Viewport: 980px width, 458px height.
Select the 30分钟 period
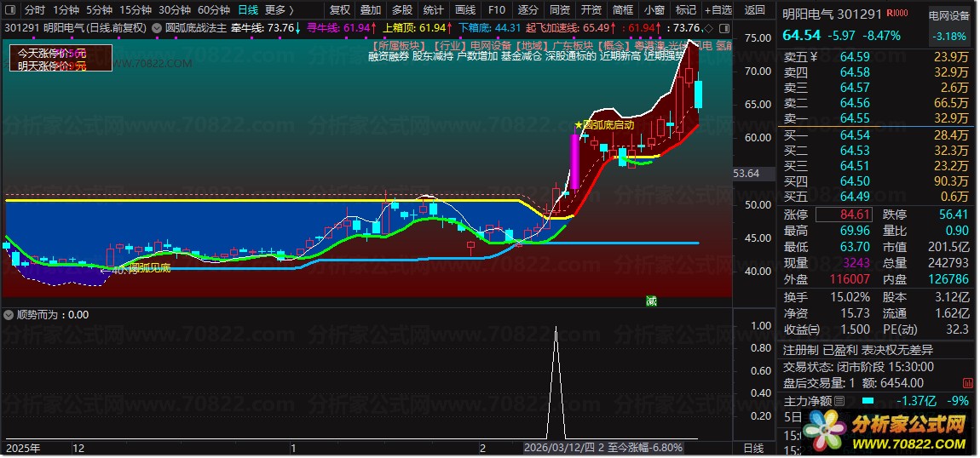point(175,10)
